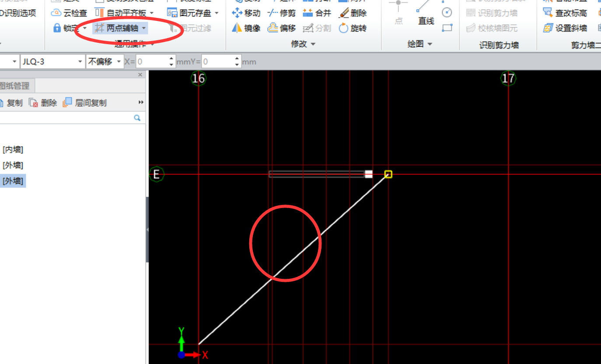Screen dimensions: 601x364
Task: Close the drawing management side panel
Action: (140, 75)
